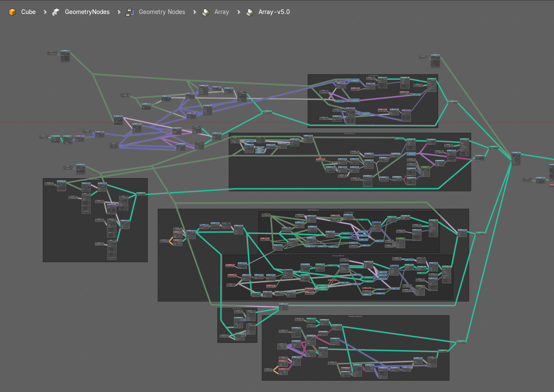Click the Geometry Nodes node tree icon
554x392 pixels.
coord(130,12)
